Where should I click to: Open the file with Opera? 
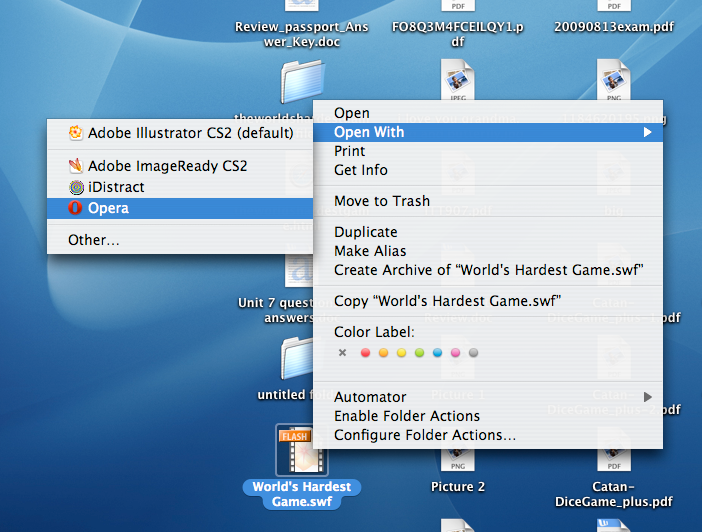point(180,208)
